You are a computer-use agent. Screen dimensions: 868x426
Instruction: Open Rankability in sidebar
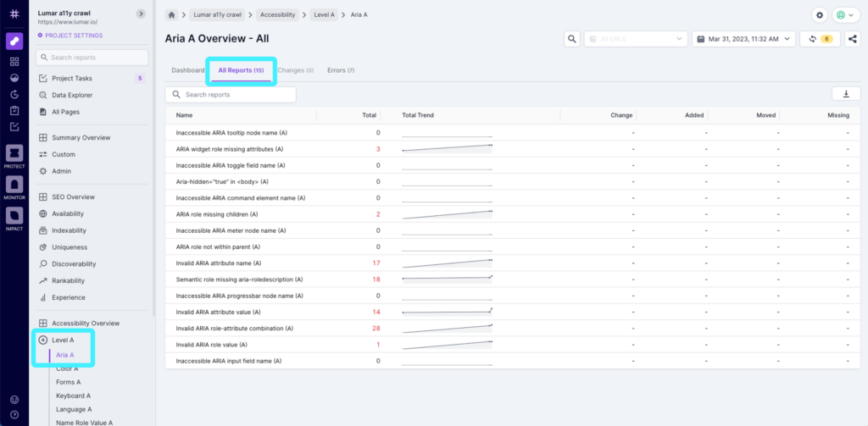click(68, 280)
